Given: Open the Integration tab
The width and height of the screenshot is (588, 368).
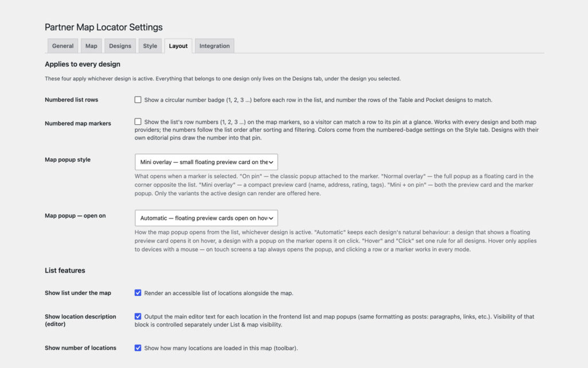Looking at the screenshot, I should [215, 46].
